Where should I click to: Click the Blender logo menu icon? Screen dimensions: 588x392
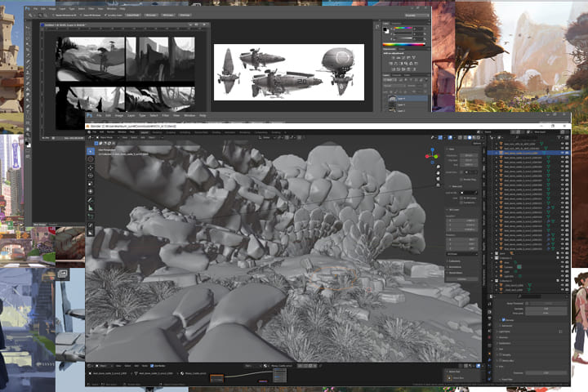89,132
